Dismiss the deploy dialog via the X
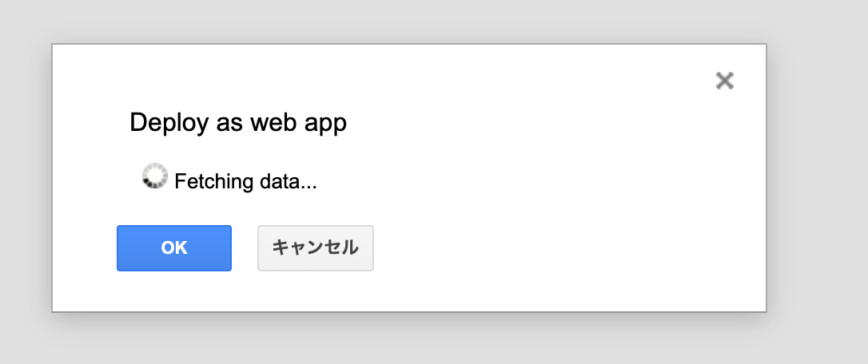This screenshot has height=364, width=868. click(x=724, y=81)
